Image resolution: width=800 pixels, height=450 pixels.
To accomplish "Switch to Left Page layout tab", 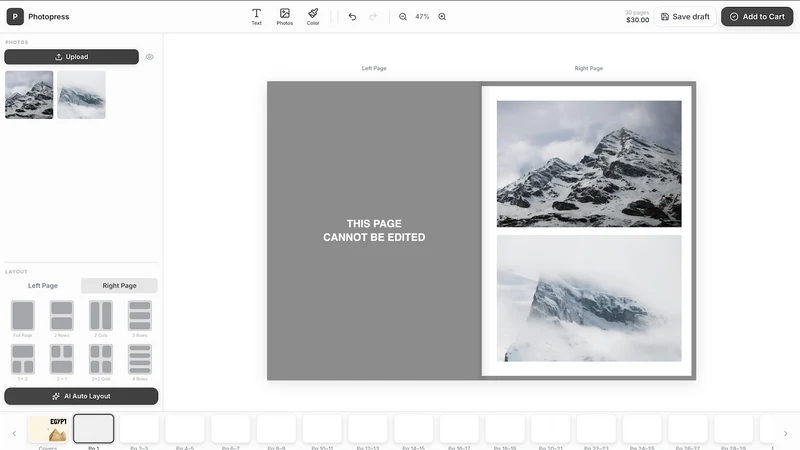I will pos(43,285).
